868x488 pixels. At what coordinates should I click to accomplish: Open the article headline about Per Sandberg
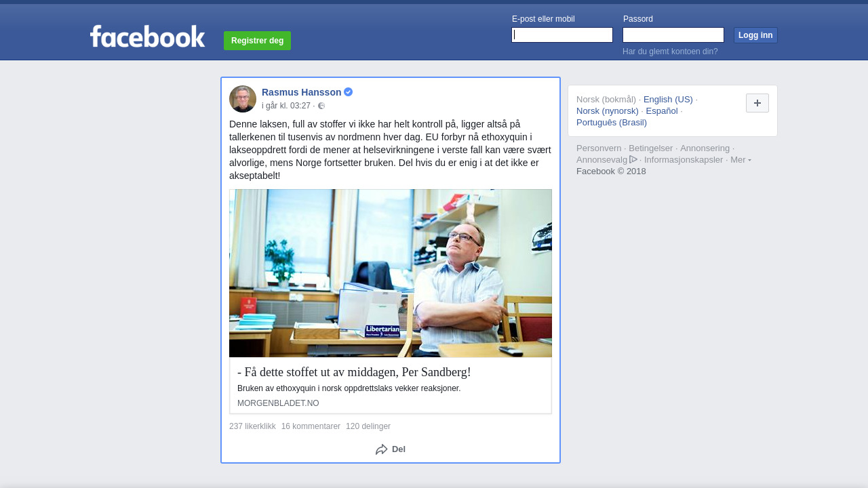point(354,372)
